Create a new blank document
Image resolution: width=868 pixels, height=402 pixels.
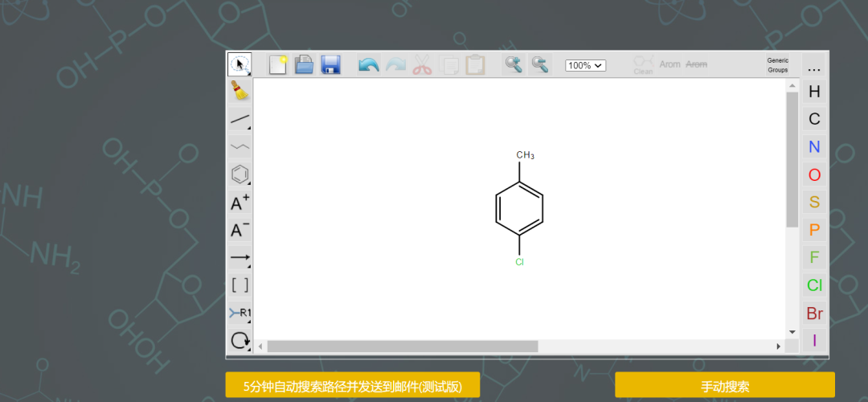point(278,64)
